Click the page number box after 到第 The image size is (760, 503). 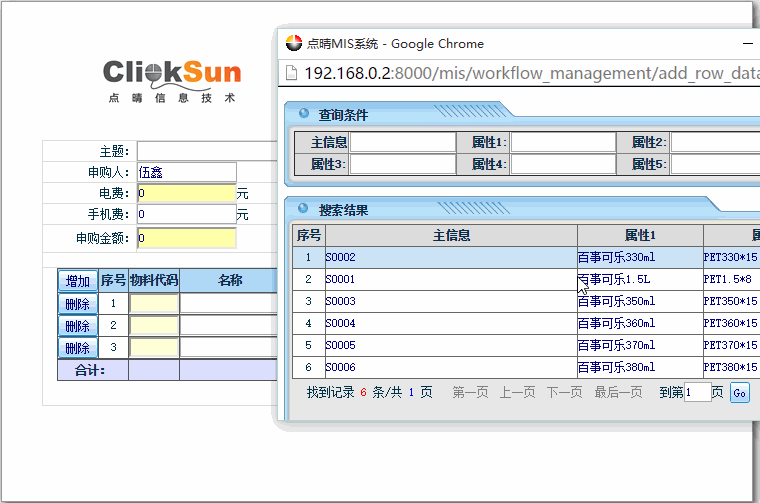pos(697,393)
